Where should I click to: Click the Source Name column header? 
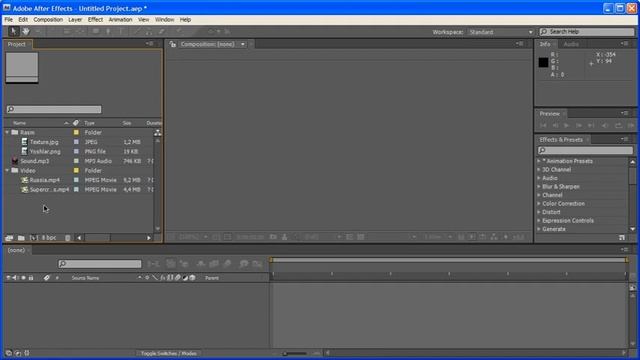click(x=85, y=278)
